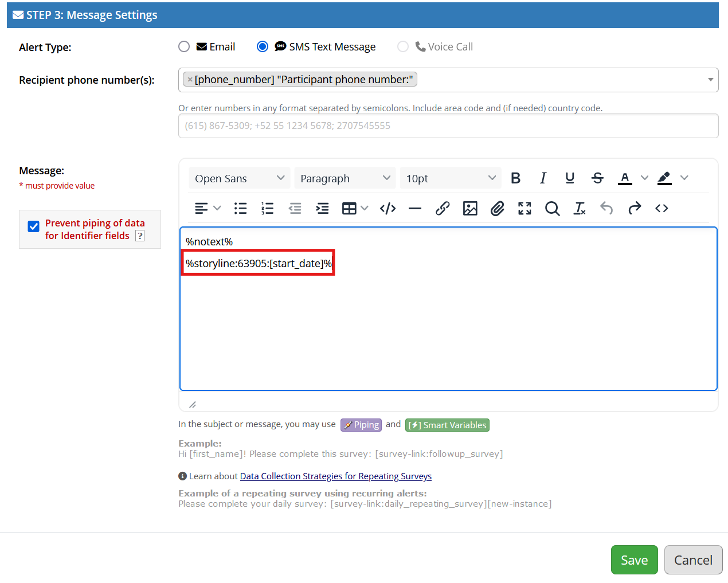Attach a file with paperclip icon
Screen dimensions: 728x583
tap(497, 208)
